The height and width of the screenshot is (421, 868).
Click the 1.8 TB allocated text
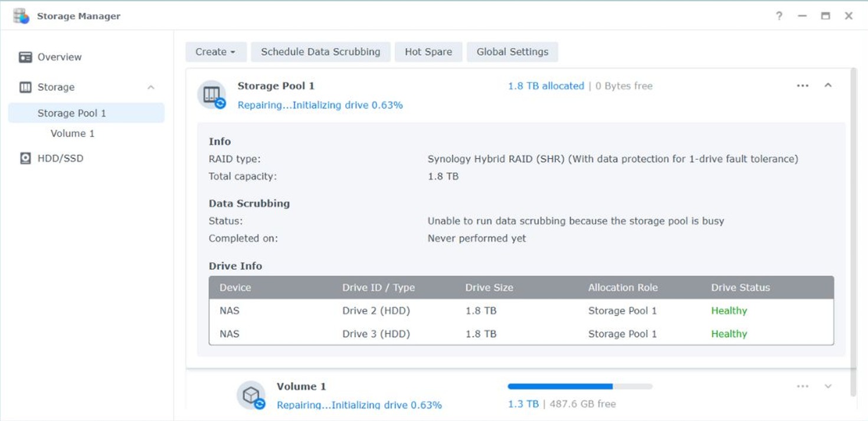click(546, 86)
